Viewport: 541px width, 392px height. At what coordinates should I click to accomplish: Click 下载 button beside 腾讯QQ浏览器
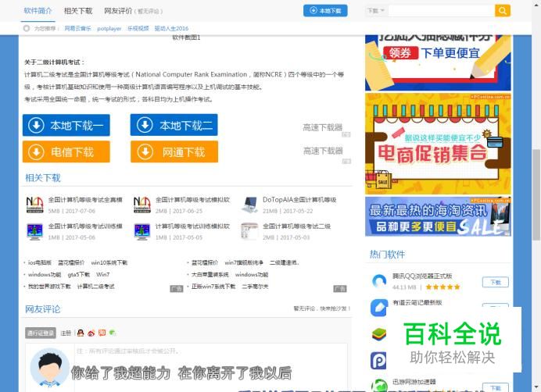click(496, 283)
